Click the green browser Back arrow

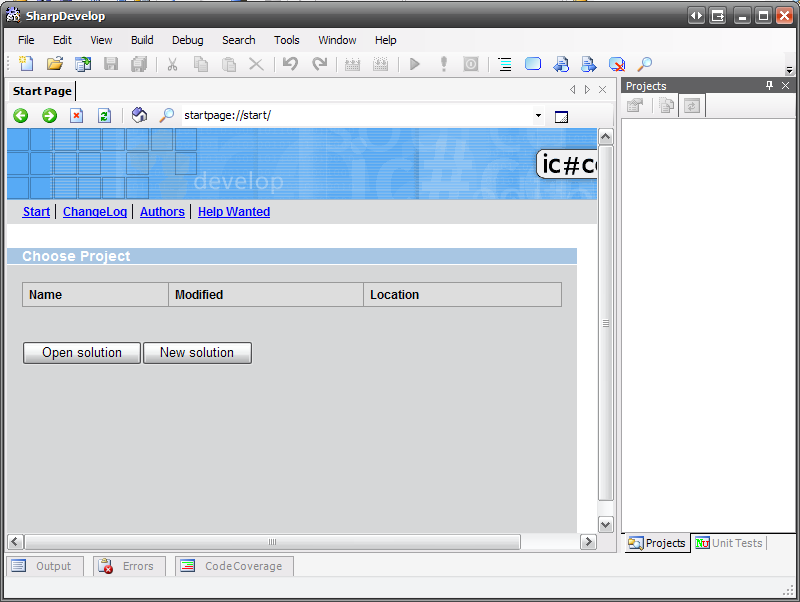click(20, 116)
